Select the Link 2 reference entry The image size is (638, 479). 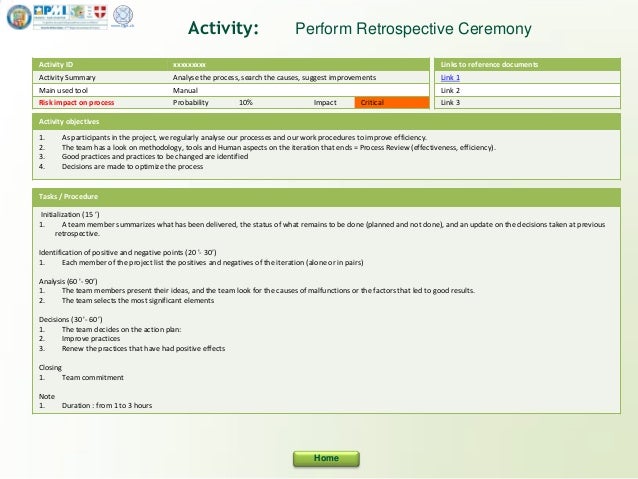(450, 90)
